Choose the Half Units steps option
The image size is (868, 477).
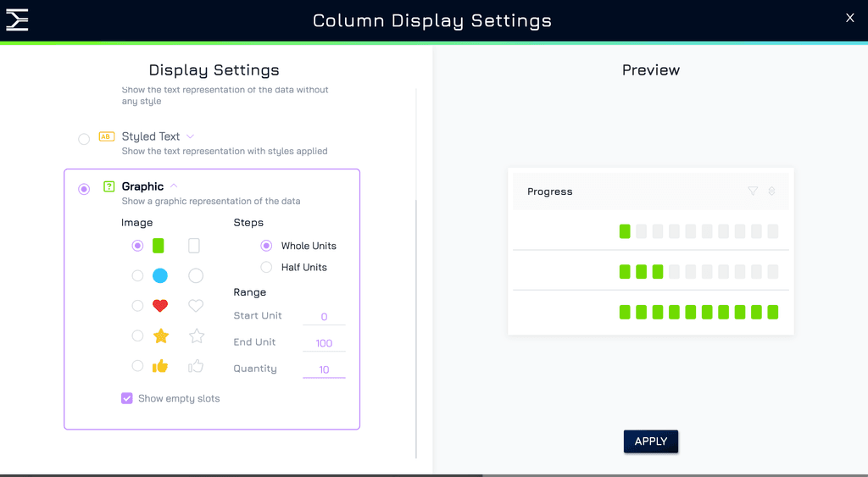[266, 267]
